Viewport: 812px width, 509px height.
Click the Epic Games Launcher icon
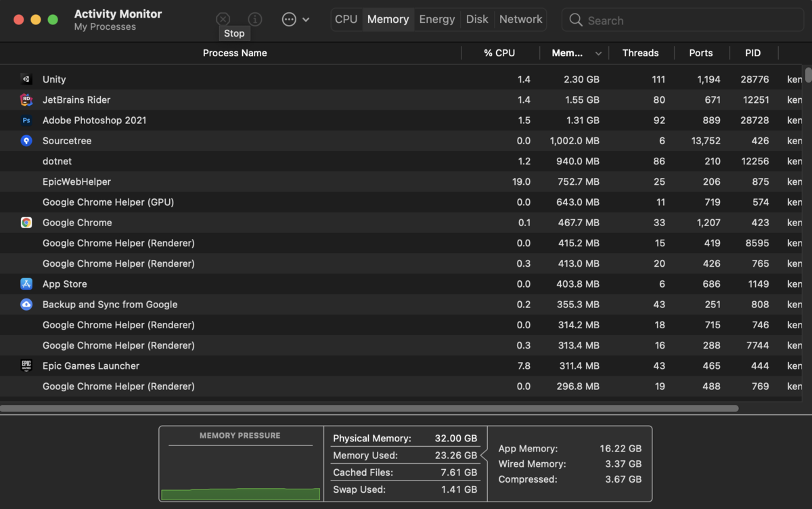26,366
